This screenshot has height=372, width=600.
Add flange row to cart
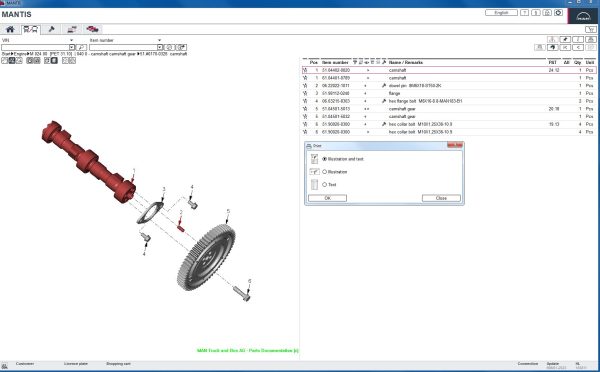pyautogui.click(x=305, y=93)
